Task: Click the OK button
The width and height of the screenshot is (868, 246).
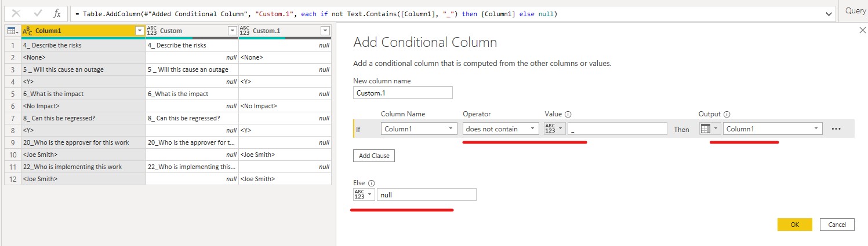Action: click(x=794, y=225)
